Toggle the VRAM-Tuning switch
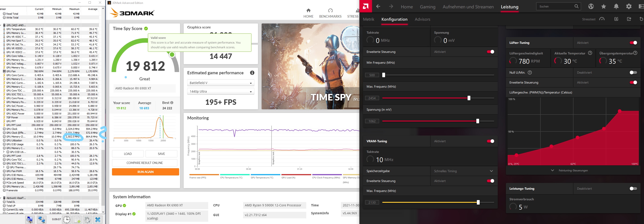This screenshot has width=644, height=224. [491, 141]
